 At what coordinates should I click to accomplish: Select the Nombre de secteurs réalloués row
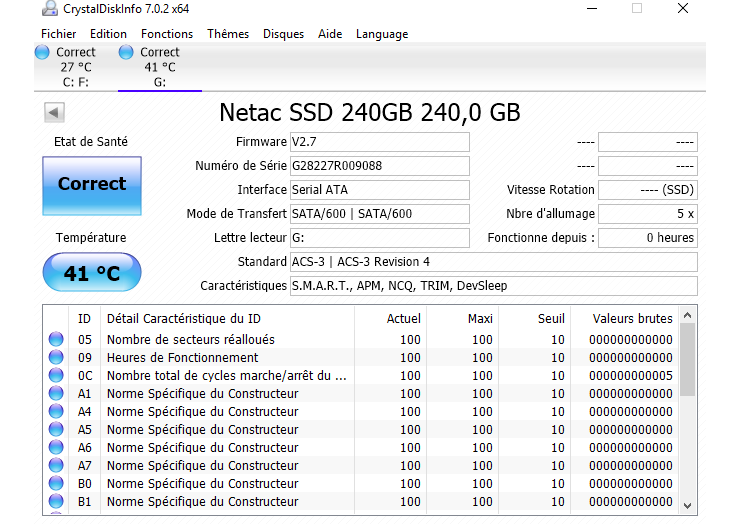point(361,339)
